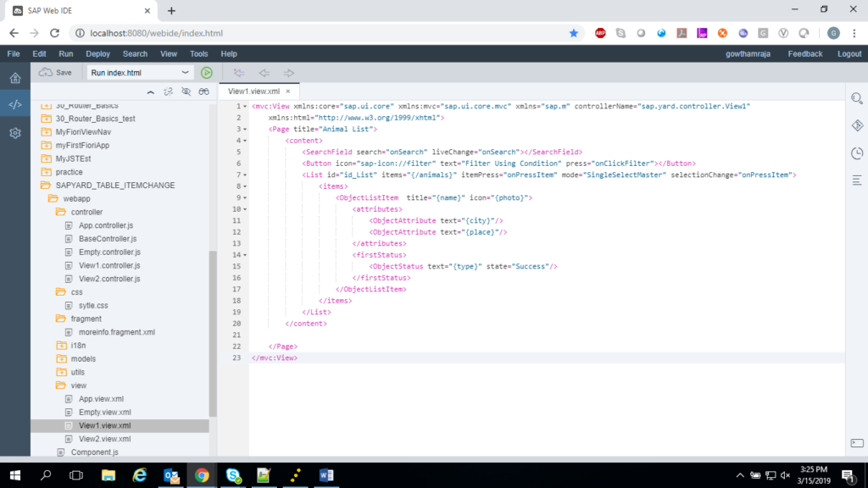Open the Run menu
The height and width of the screenshot is (488, 868).
point(66,53)
